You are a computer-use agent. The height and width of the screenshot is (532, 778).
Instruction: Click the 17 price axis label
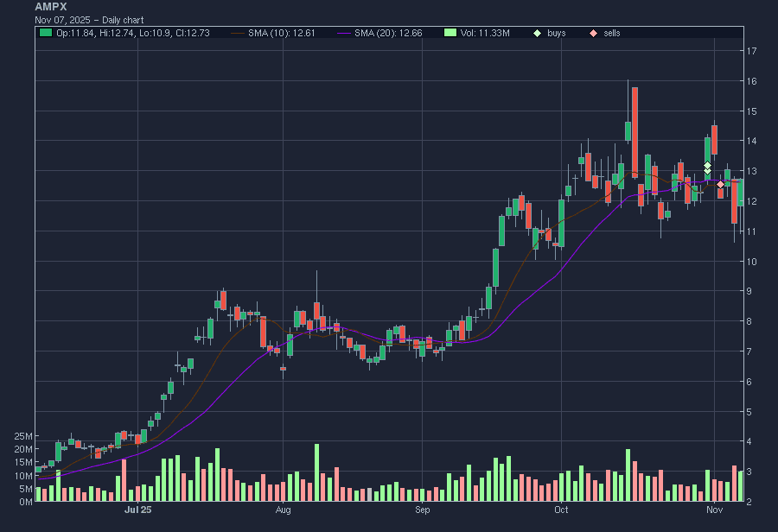[x=752, y=51]
